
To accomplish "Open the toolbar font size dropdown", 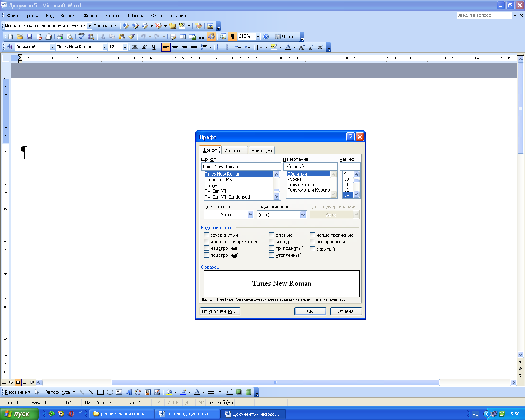I will 125,47.
